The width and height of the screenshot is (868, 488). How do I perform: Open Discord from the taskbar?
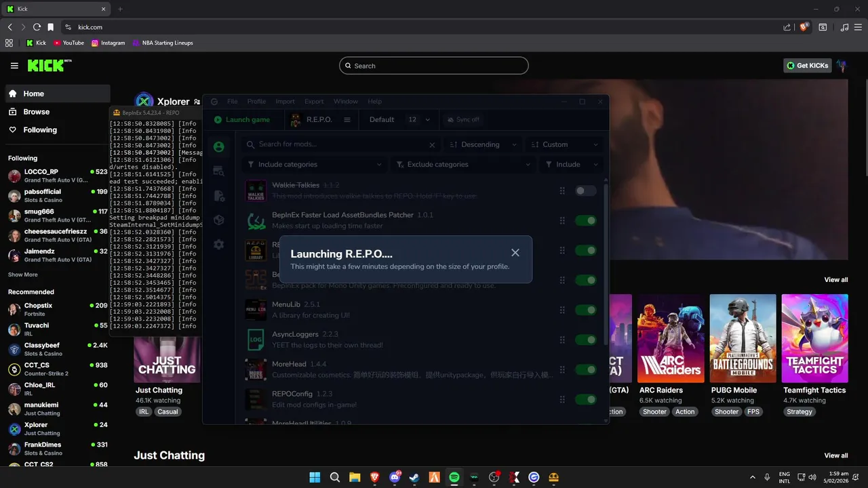click(395, 477)
